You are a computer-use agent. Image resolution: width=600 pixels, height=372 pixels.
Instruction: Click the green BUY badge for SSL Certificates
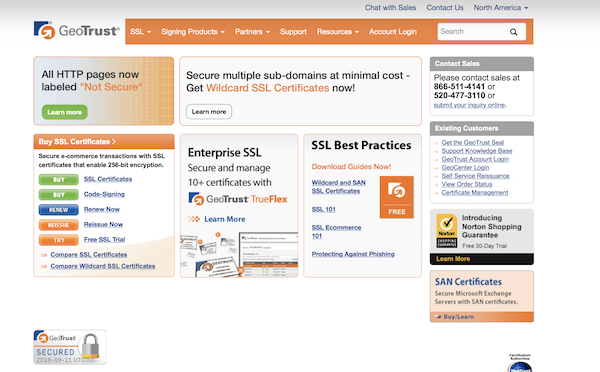59,179
